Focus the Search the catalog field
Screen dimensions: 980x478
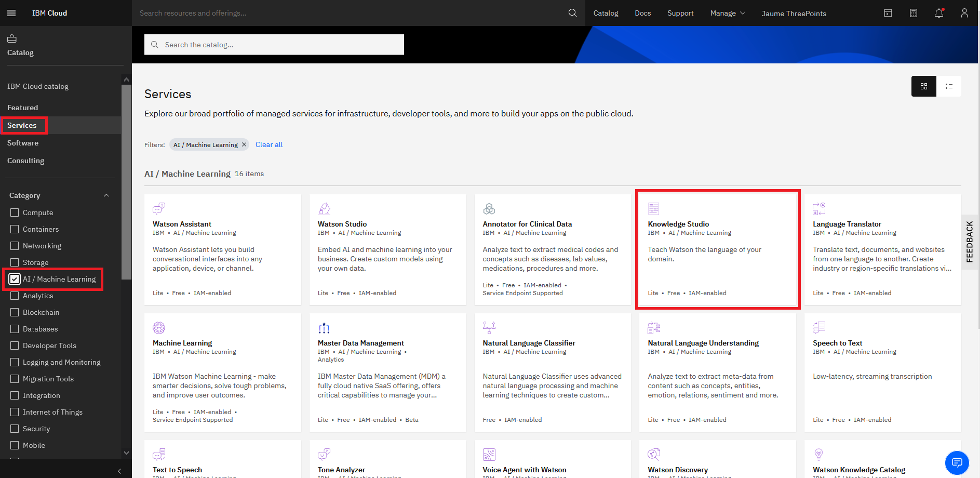tap(274, 45)
